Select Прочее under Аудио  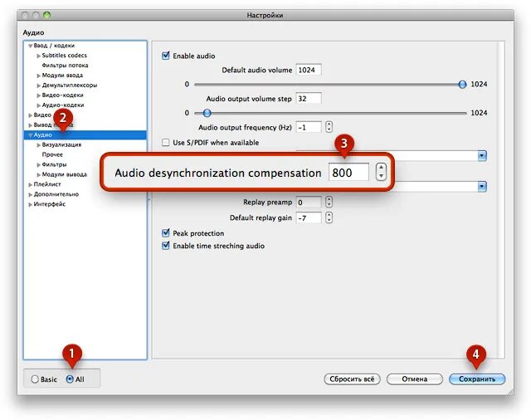point(52,154)
